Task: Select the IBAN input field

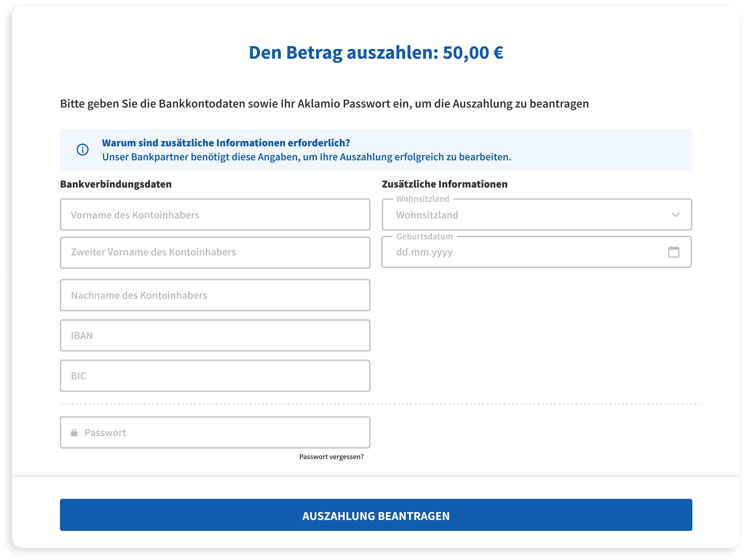Action: click(x=215, y=335)
